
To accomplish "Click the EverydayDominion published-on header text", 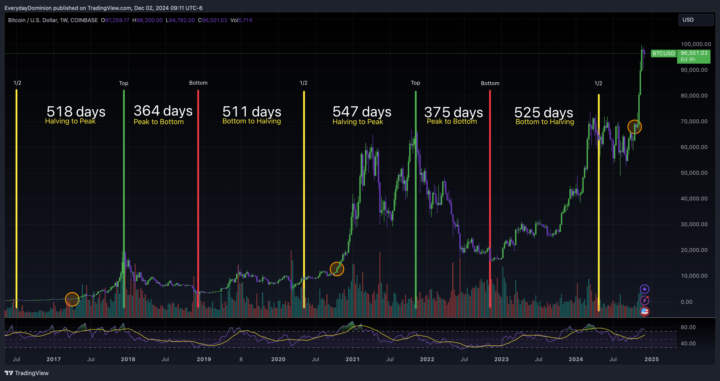I will [x=103, y=8].
